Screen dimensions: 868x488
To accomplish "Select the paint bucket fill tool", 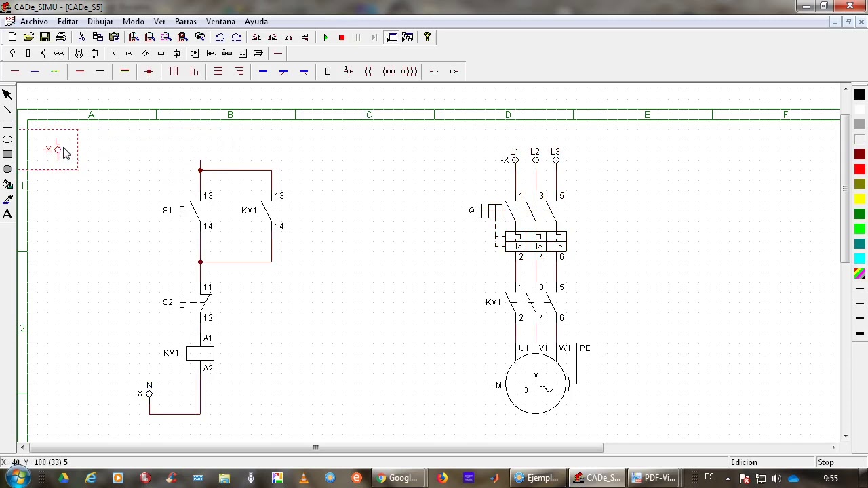I will point(7,184).
